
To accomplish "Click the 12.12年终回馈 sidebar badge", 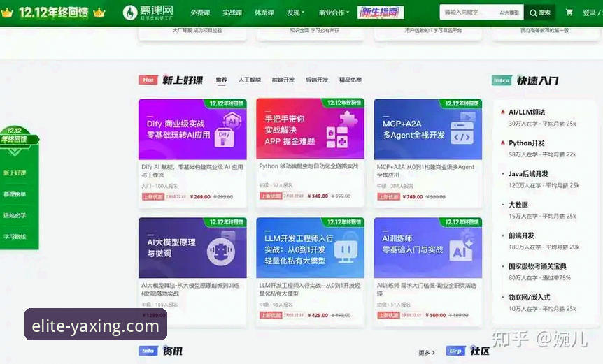I will click(18, 140).
